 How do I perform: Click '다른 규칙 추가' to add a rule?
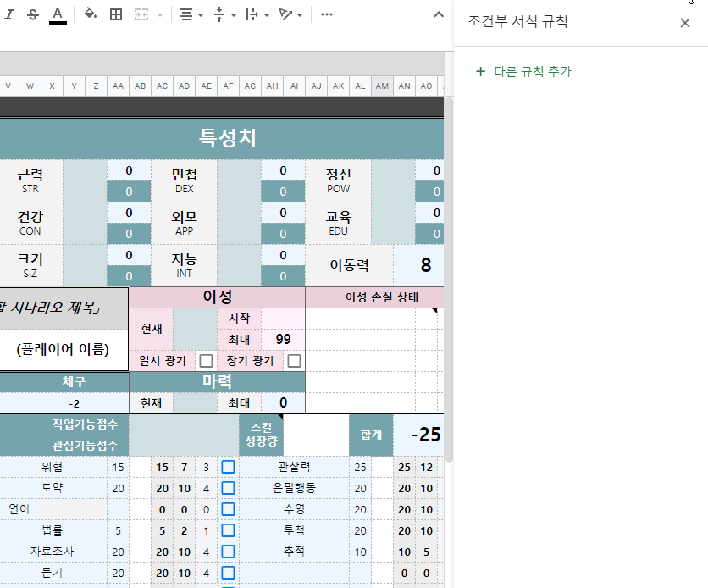(x=523, y=71)
